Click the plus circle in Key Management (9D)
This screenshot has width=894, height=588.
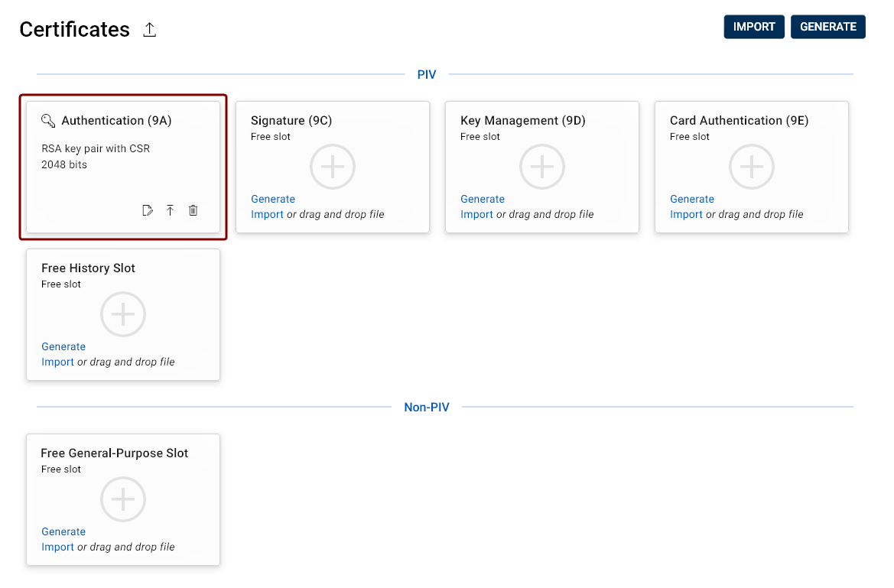(542, 167)
